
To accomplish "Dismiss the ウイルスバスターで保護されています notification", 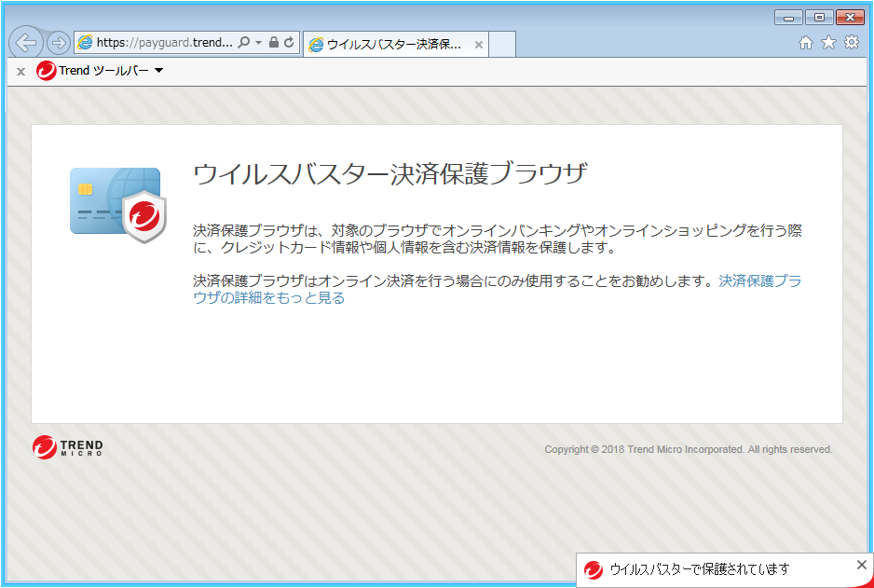I will tap(861, 565).
